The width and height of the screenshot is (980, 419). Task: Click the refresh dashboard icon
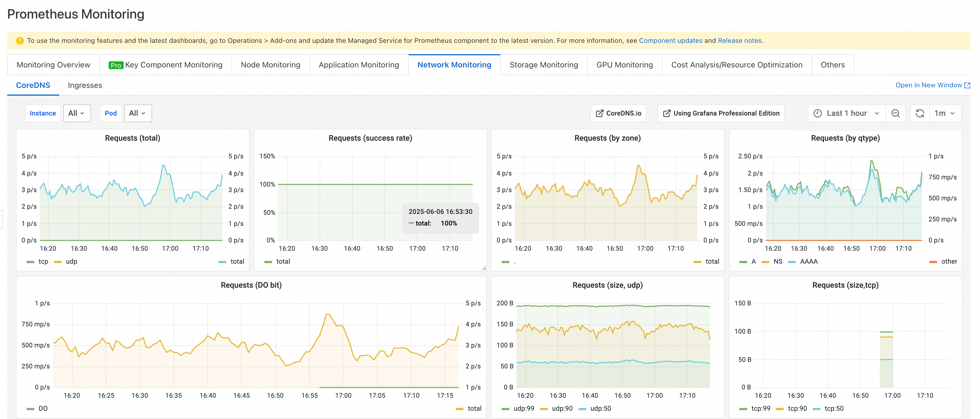919,113
